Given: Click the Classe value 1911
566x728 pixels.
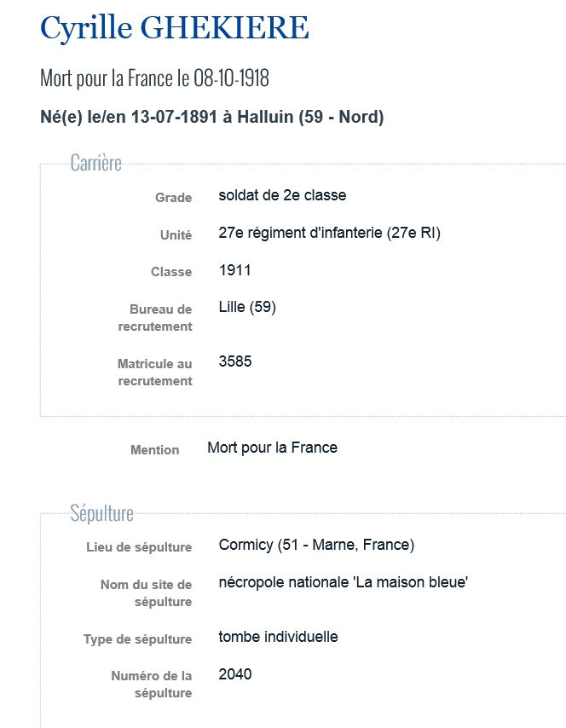Looking at the screenshot, I should coord(234,270).
